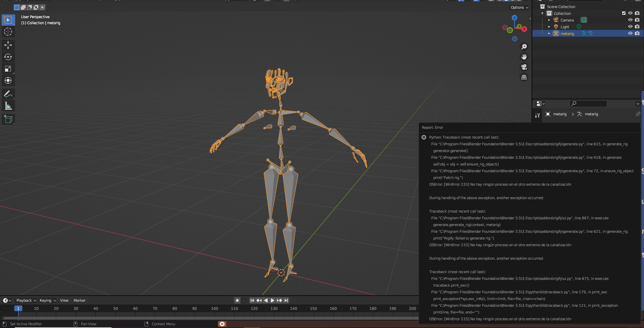Click the current frame marker 1
Viewport: 644px width, 328px height.
click(x=18, y=308)
